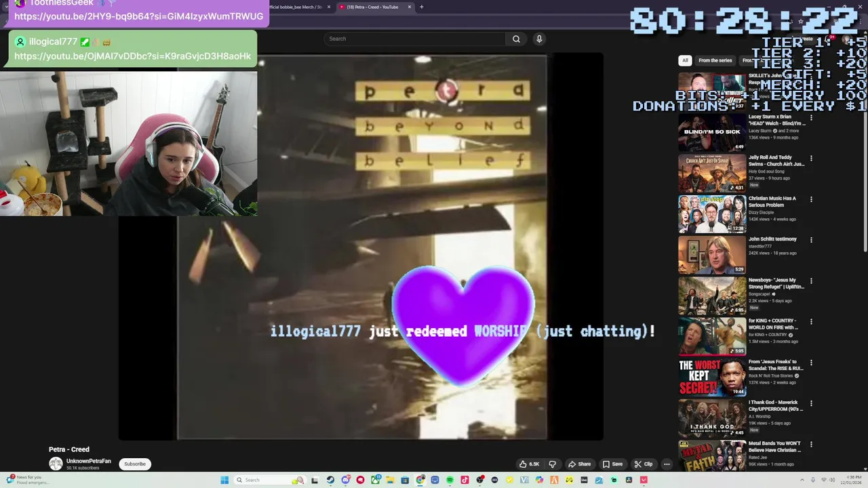The image size is (868, 488).
Task: Switch to bobbie_bee Merch browser tab
Action: (x=296, y=7)
